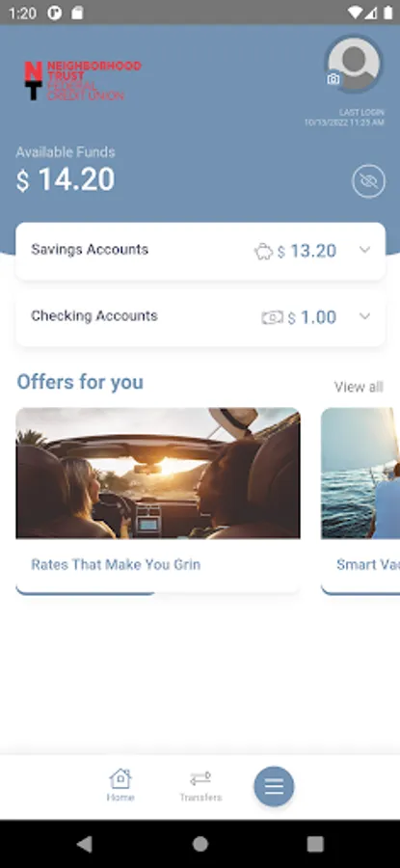Open the round hamburger menu button
Image resolution: width=400 pixels, height=868 pixels.
pos(274,786)
